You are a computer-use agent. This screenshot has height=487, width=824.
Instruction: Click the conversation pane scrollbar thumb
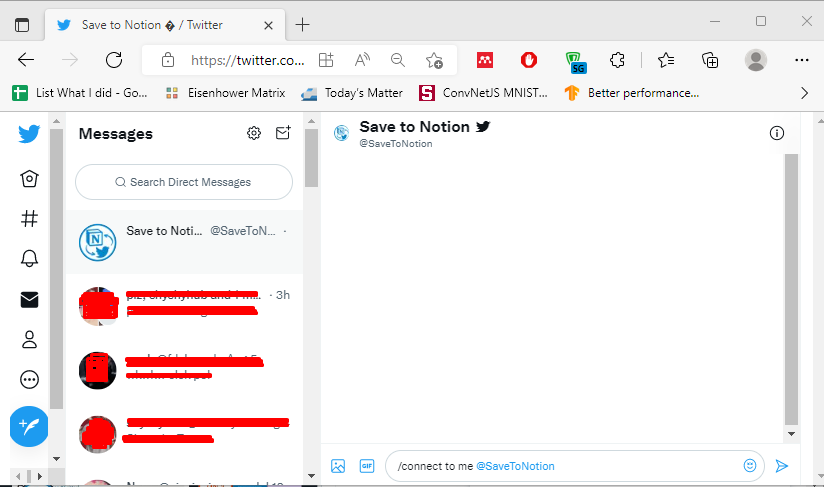791,289
